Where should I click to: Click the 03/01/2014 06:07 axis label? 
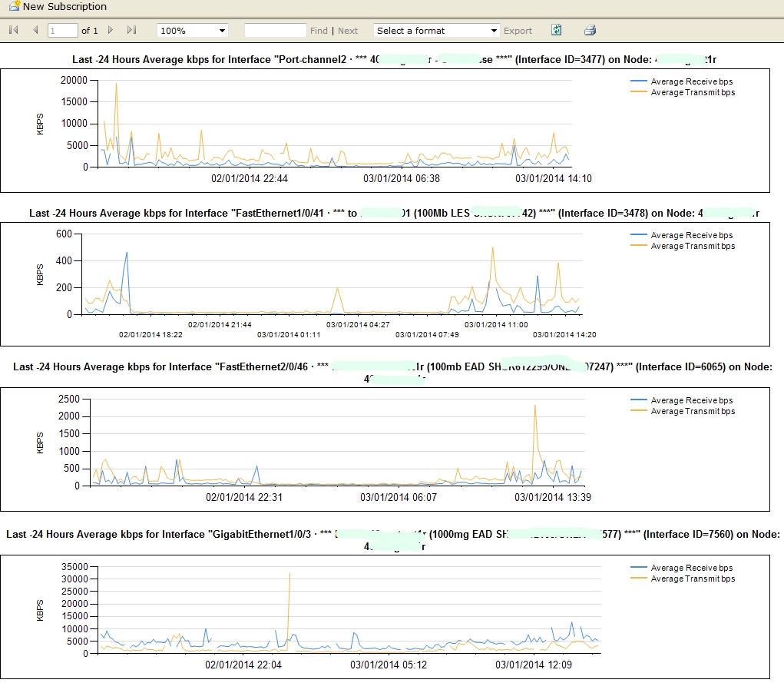pos(399,497)
